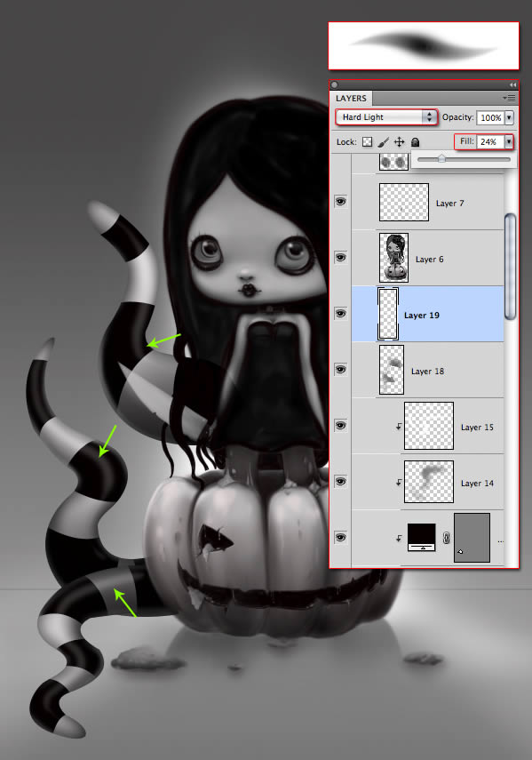Click the clipping arrow icon beside Layer 15
Screen dimensions: 532x760
[x=399, y=427]
